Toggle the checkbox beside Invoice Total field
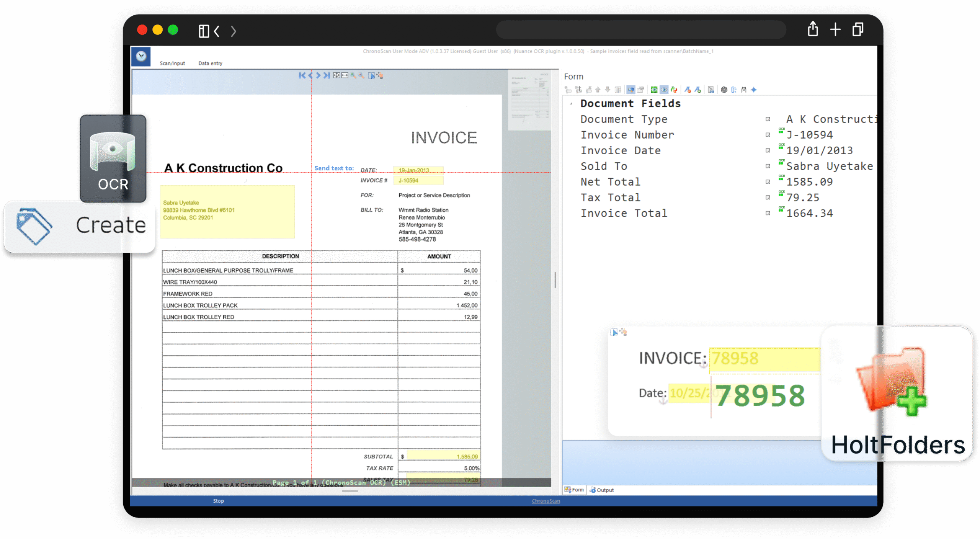This screenshot has height=539, width=980. (768, 213)
